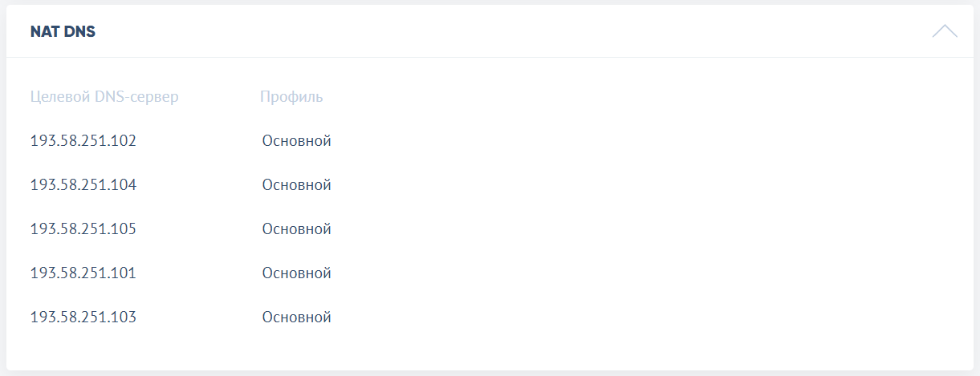Select DNS server address 193.58.251.104
The height and width of the screenshot is (376, 980).
pos(83,185)
